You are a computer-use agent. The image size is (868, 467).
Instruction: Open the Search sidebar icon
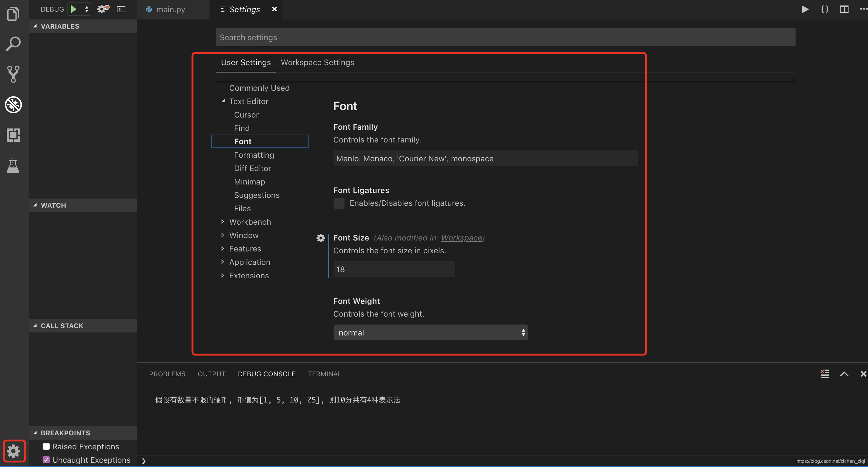point(13,44)
